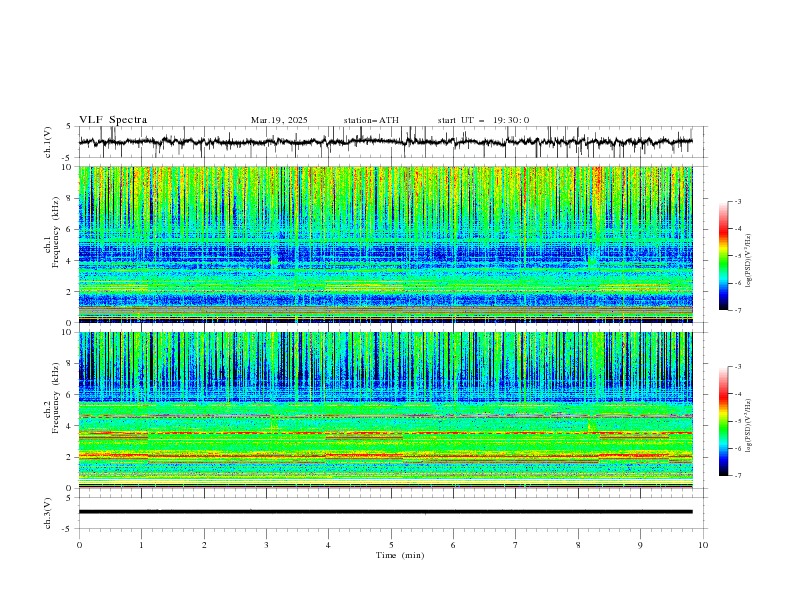The height and width of the screenshot is (612, 792).
Task: Click the time axis tick label "5"
Action: 391,545
